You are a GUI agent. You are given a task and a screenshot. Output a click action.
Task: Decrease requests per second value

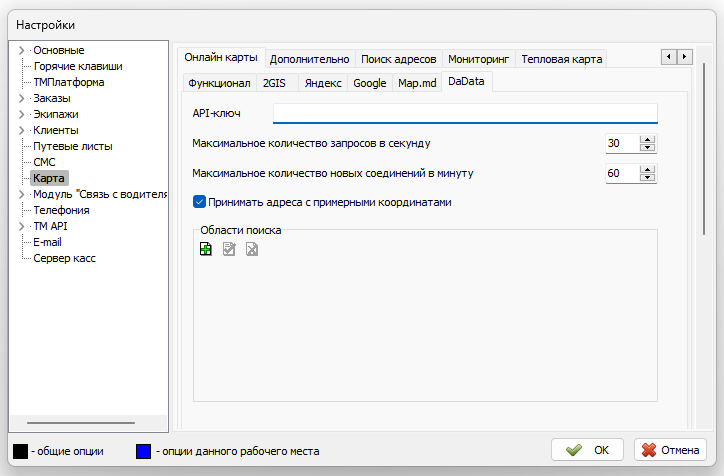pos(647,147)
